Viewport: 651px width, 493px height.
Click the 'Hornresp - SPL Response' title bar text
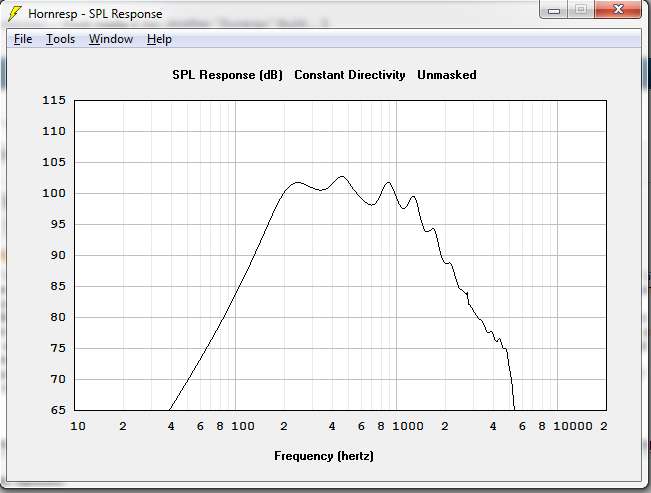click(95, 14)
